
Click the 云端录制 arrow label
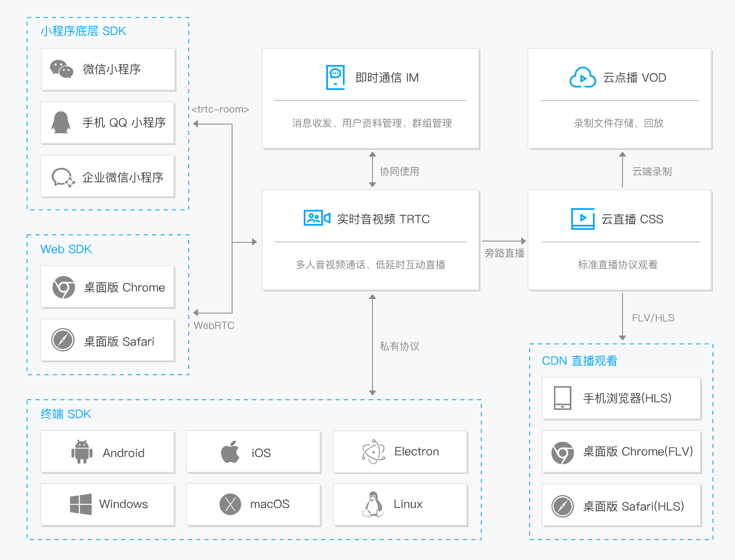[652, 172]
